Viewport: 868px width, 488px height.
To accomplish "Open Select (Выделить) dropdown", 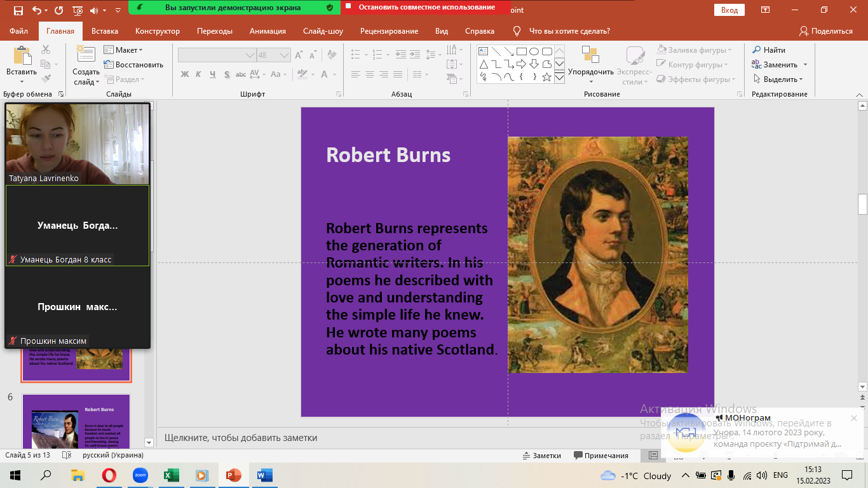I will coord(778,79).
